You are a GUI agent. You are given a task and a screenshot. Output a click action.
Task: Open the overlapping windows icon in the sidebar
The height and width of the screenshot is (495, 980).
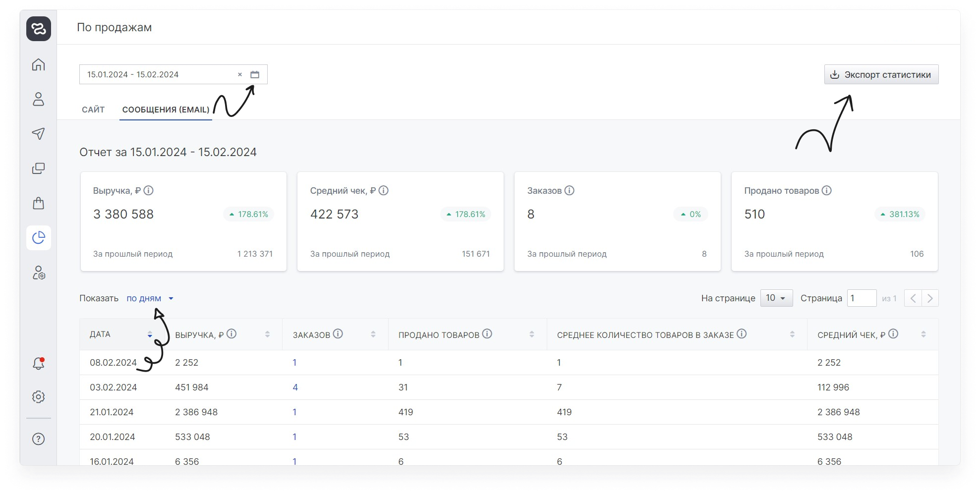point(39,168)
